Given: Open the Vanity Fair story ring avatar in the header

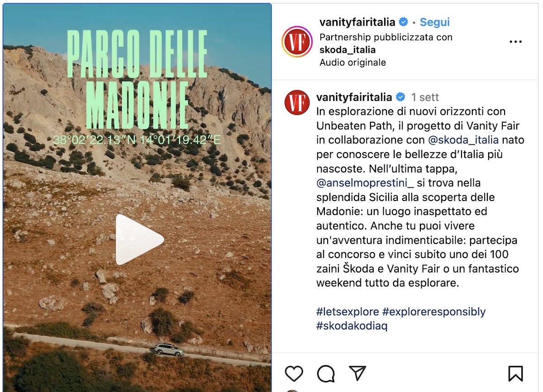Looking at the screenshot, I should (x=297, y=42).
